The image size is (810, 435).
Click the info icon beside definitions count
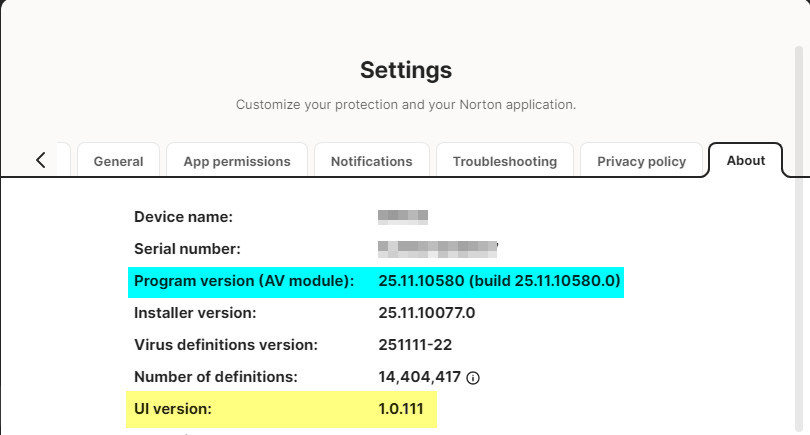point(473,378)
